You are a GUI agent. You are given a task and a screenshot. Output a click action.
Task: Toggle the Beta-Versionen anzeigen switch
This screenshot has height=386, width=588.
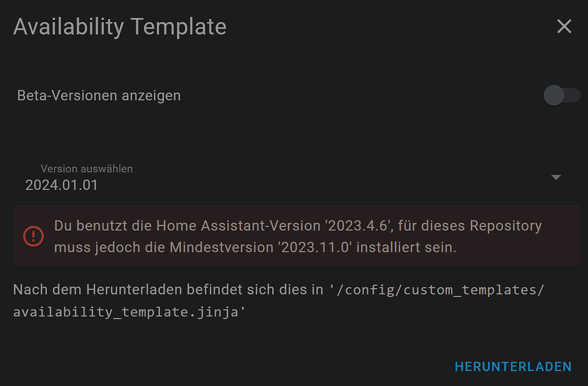[561, 96]
